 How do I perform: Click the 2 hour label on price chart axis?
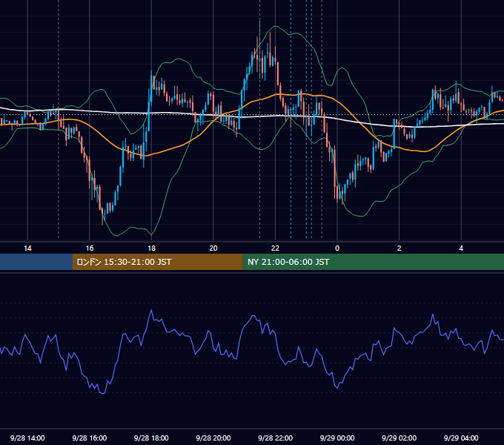coord(399,248)
